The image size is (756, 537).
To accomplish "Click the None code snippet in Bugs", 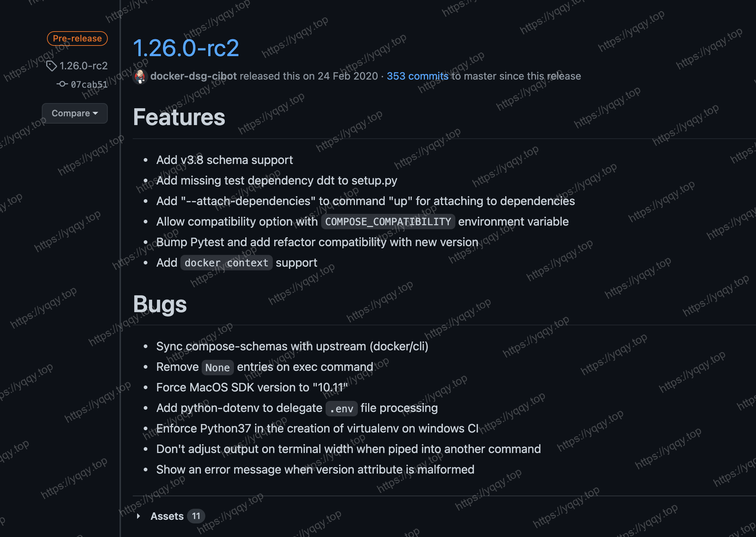I will coord(217,367).
